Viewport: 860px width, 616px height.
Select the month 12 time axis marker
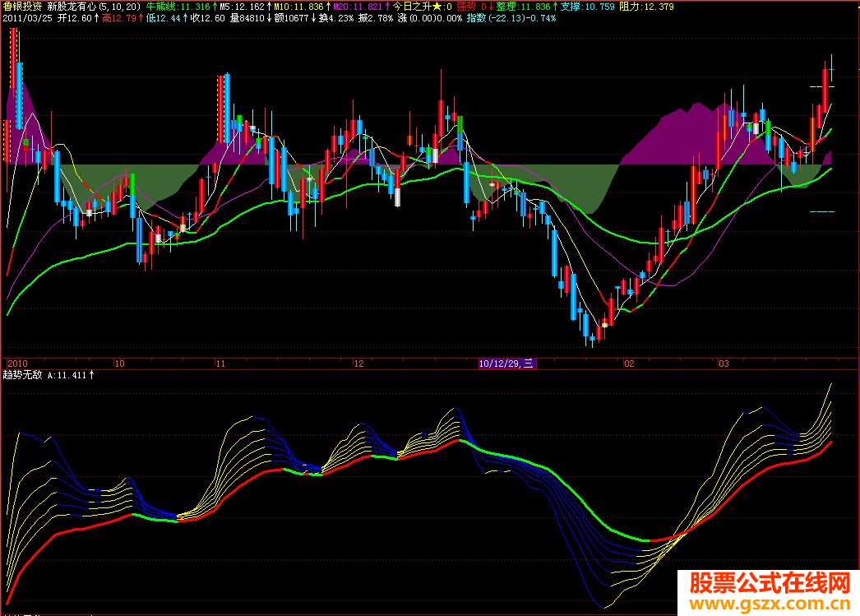coord(358,364)
